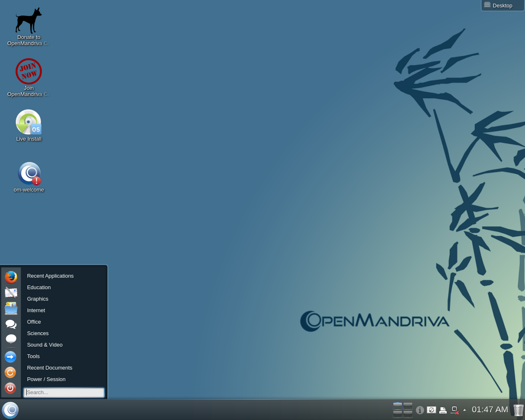Click the OpenMandriva launcher button
The width and height of the screenshot is (525, 420).
(x=10, y=410)
